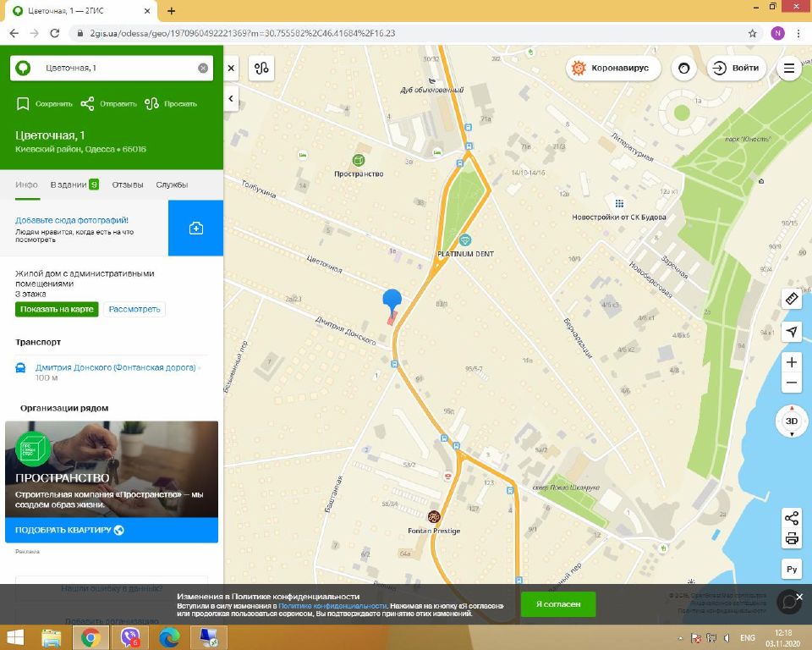
Task: Click the 2GIS logo in the search box
Action: pos(23,68)
